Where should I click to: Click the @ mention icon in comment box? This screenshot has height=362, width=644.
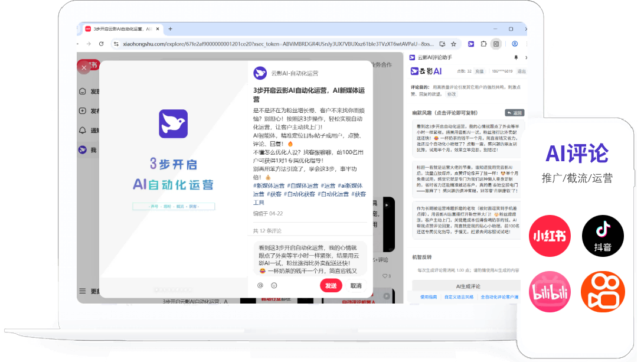point(260,286)
